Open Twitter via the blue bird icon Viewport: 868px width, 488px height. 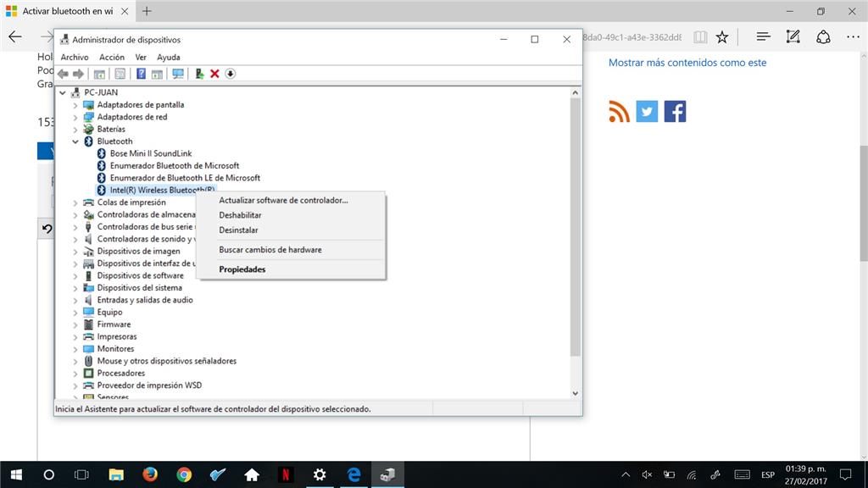(646, 110)
